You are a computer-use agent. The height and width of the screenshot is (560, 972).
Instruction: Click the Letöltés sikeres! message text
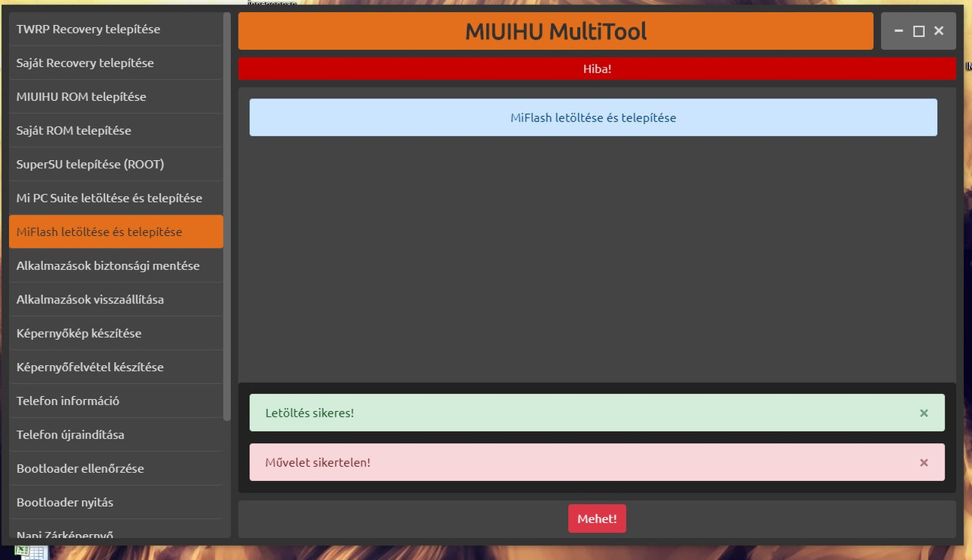click(x=310, y=413)
